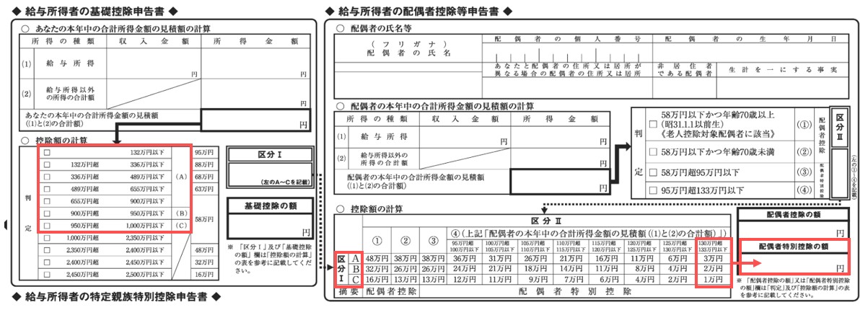Select the 95万円超133万円以下 checkbox

(653, 191)
